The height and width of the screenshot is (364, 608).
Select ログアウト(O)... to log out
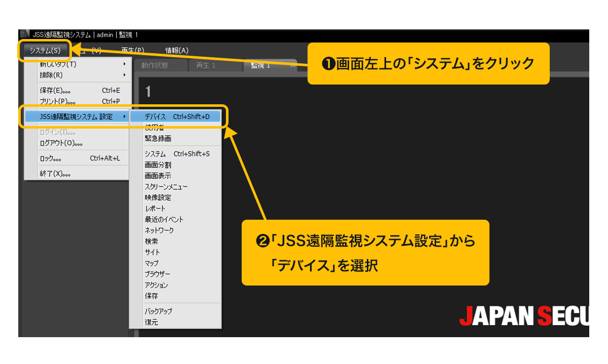(78, 143)
